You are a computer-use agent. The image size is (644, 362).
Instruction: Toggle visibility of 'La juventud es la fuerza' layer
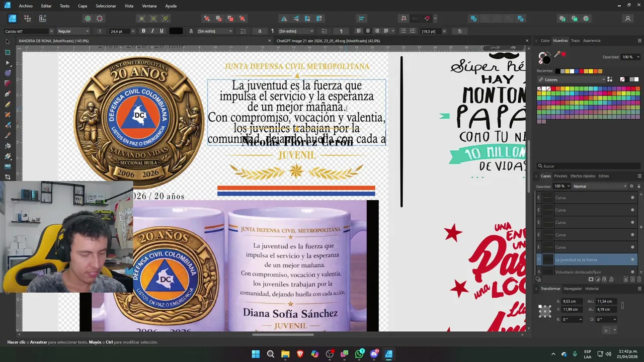[x=632, y=260]
